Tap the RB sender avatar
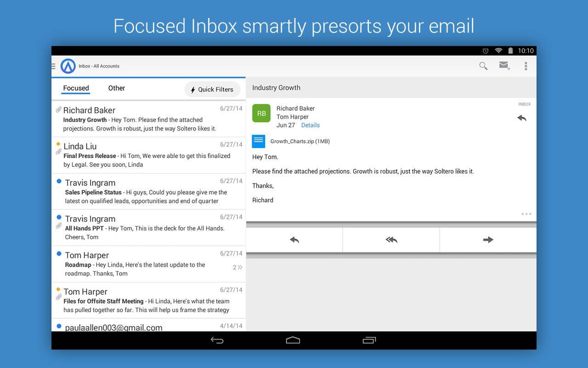 pos(261,113)
